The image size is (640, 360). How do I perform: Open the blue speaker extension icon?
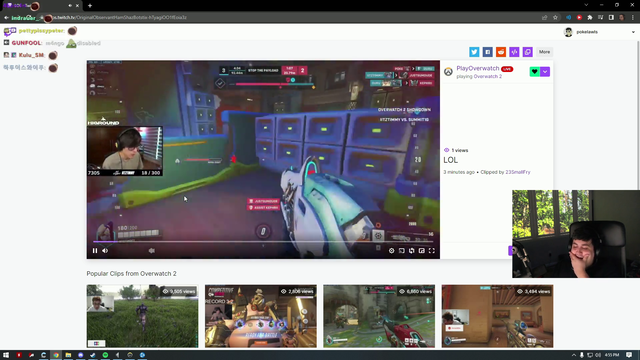tap(568, 18)
